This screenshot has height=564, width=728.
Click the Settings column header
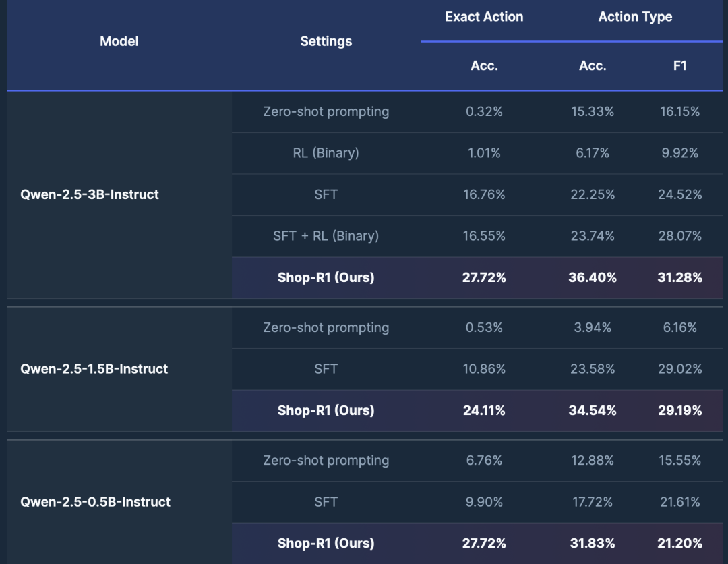[x=326, y=41]
